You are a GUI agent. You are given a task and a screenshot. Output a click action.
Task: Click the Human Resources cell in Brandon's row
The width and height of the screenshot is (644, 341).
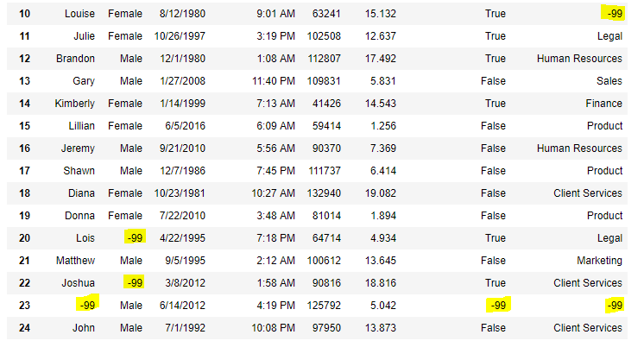[579, 59]
